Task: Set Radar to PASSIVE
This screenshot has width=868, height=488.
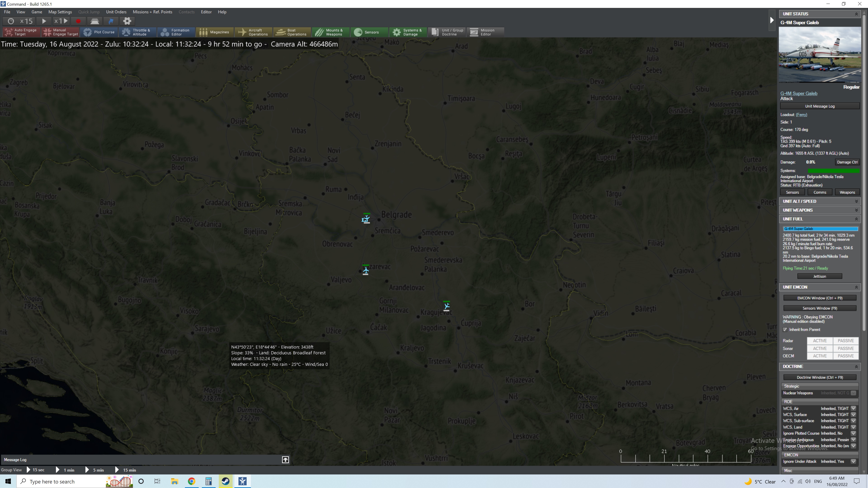Action: pyautogui.click(x=845, y=341)
